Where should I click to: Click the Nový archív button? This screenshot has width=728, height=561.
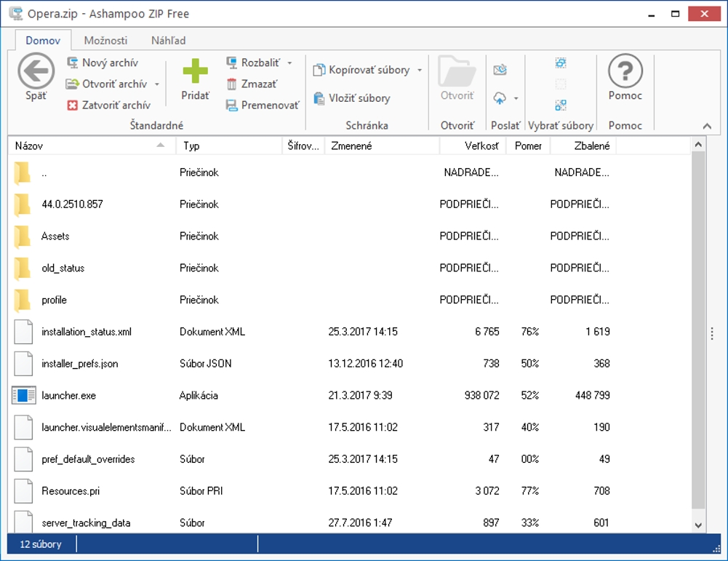pos(102,63)
